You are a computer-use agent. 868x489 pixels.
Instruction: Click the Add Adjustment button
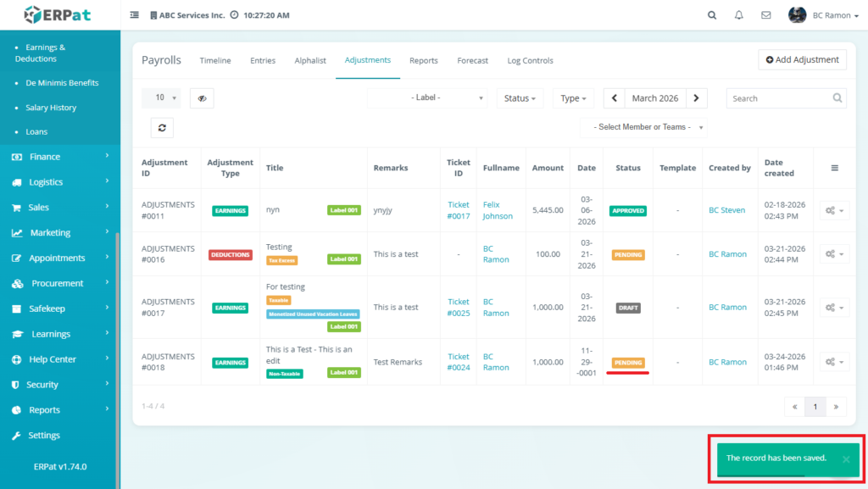tap(802, 59)
